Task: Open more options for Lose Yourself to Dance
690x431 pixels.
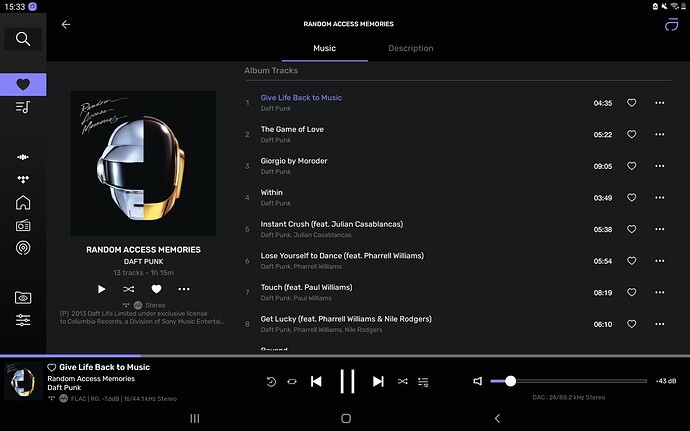Action: [x=659, y=261]
